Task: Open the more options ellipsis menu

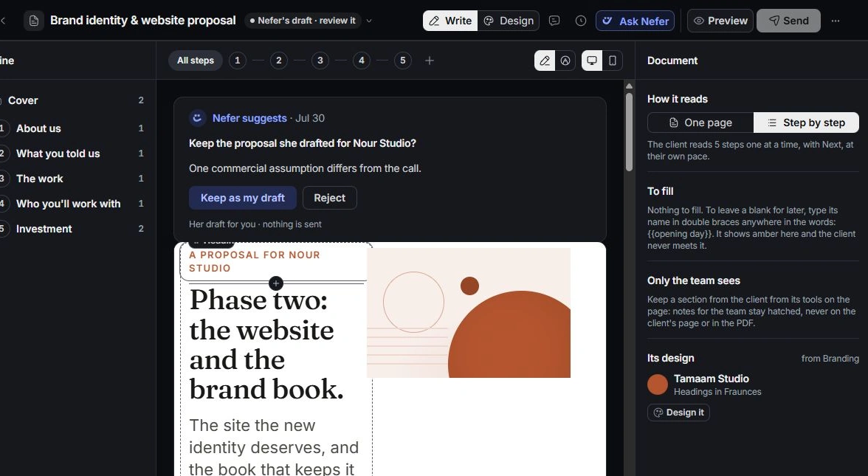Action: coord(836,21)
